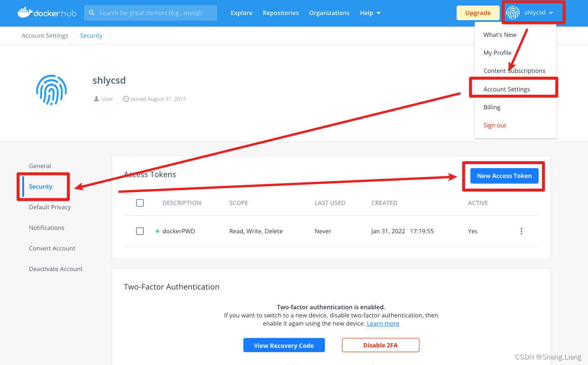This screenshot has height=365, width=588.
Task: Choose Account Settings in dropdown menu
Action: pyautogui.click(x=506, y=89)
